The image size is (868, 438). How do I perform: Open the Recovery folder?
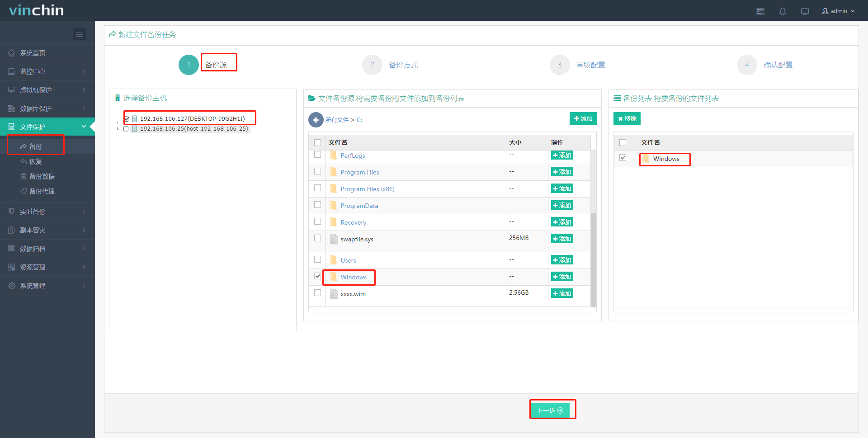[354, 222]
